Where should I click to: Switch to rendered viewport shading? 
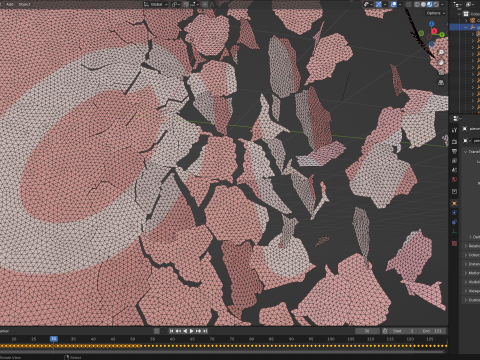tap(436, 4)
